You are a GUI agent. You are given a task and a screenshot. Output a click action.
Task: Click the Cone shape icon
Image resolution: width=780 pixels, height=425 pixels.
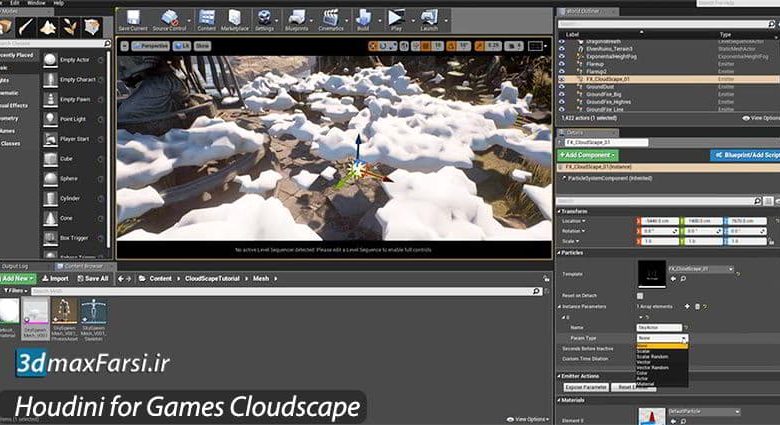pyautogui.click(x=50, y=219)
